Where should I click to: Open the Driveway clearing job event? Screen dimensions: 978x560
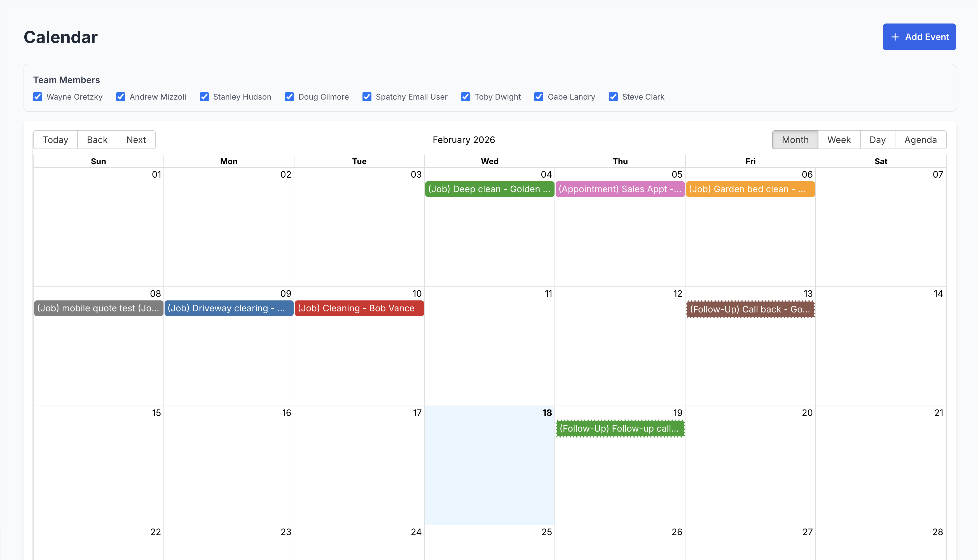[229, 309]
